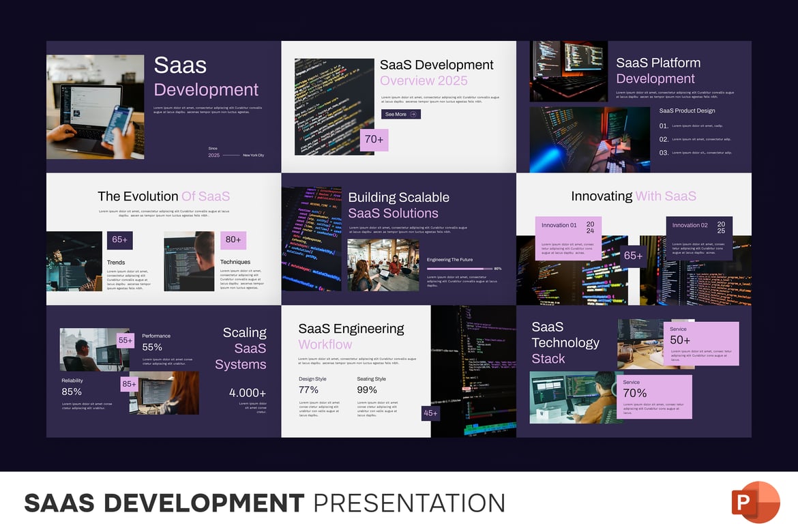Click the 'Scaling' heading text
Screen dimensions: 798x532
(x=244, y=332)
